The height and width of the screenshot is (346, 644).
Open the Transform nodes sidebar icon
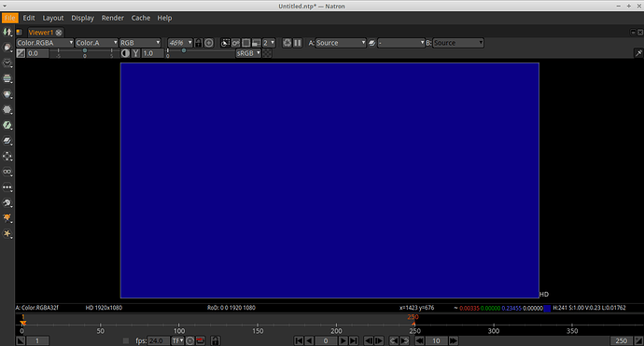point(7,157)
